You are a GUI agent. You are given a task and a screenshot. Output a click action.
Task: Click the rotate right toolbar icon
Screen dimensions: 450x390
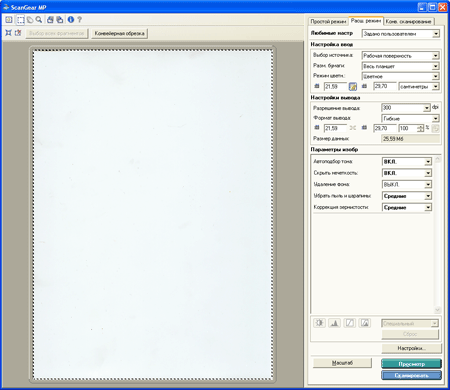[60, 20]
